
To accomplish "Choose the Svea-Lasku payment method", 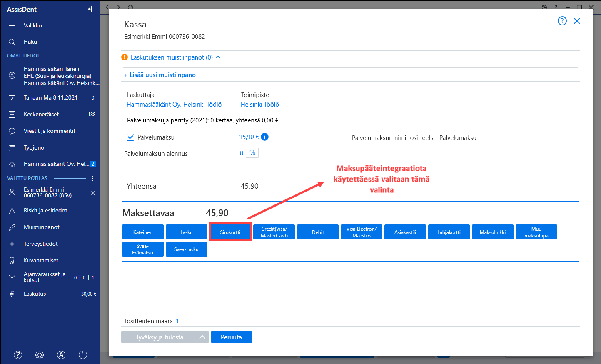I will point(187,249).
